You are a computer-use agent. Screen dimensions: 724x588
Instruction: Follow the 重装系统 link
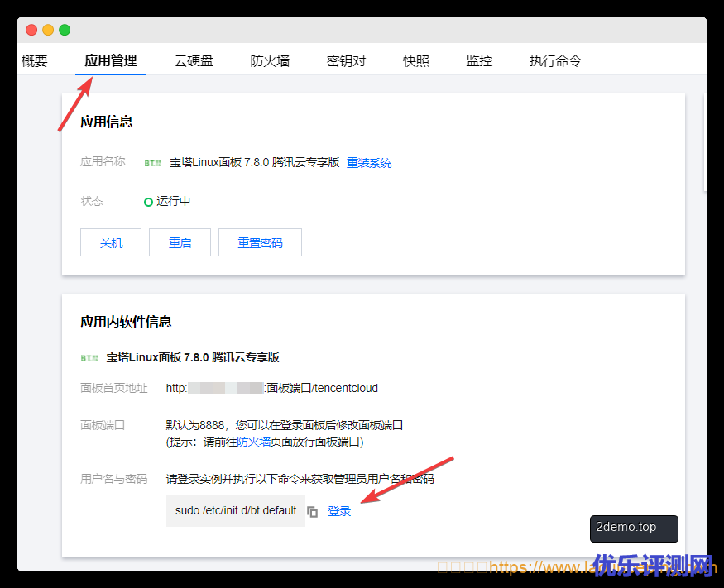pyautogui.click(x=369, y=163)
